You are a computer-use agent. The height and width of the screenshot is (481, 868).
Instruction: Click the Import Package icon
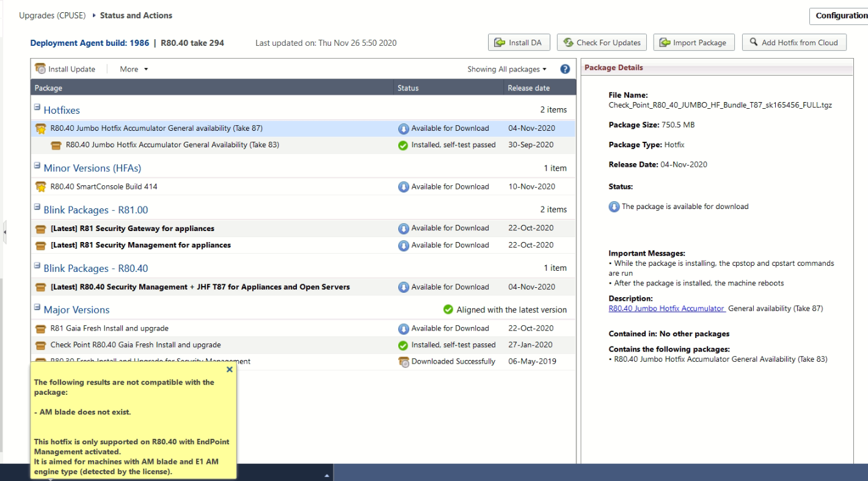click(x=664, y=42)
